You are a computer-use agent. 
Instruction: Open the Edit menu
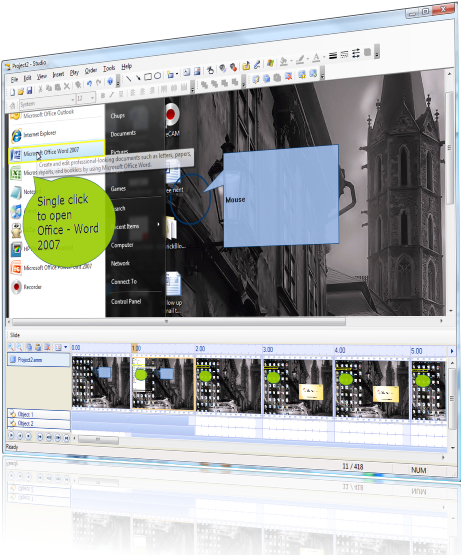27,78
